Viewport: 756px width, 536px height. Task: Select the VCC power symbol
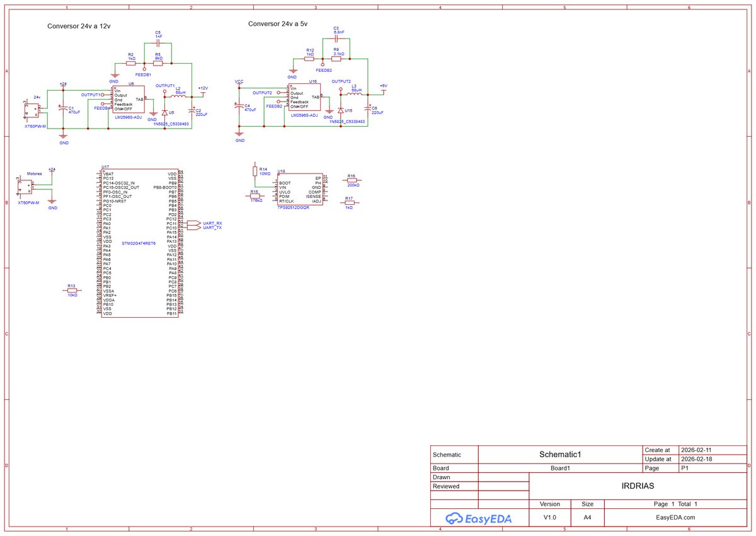coord(239,83)
